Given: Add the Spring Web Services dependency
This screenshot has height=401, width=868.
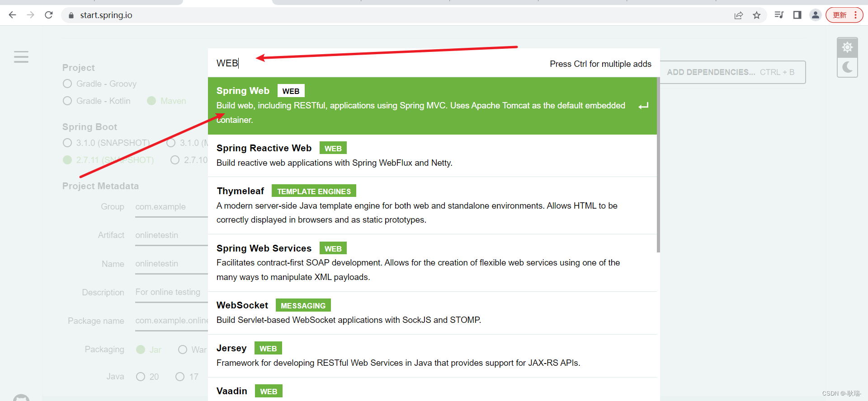Looking at the screenshot, I should point(432,263).
